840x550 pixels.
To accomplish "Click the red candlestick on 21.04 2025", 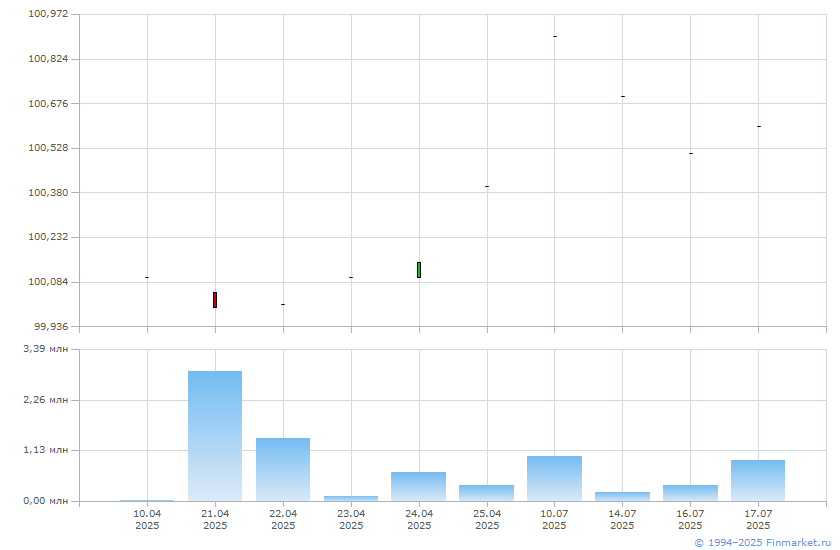I will point(215,300).
